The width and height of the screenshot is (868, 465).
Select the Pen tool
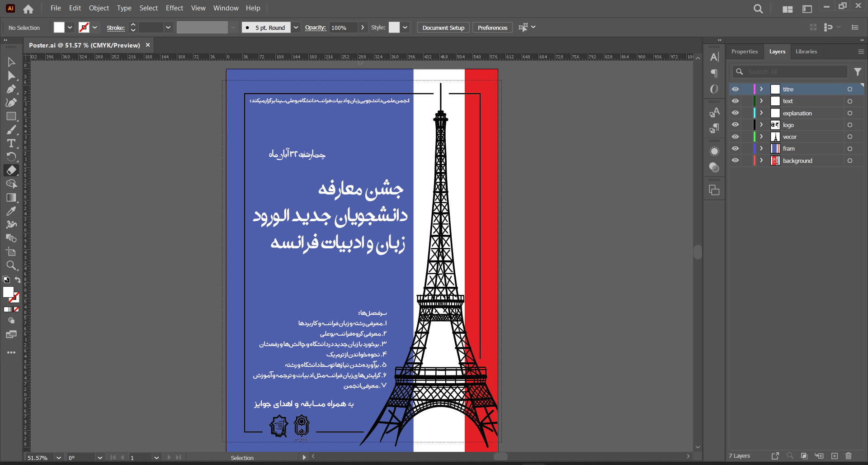[x=11, y=89]
